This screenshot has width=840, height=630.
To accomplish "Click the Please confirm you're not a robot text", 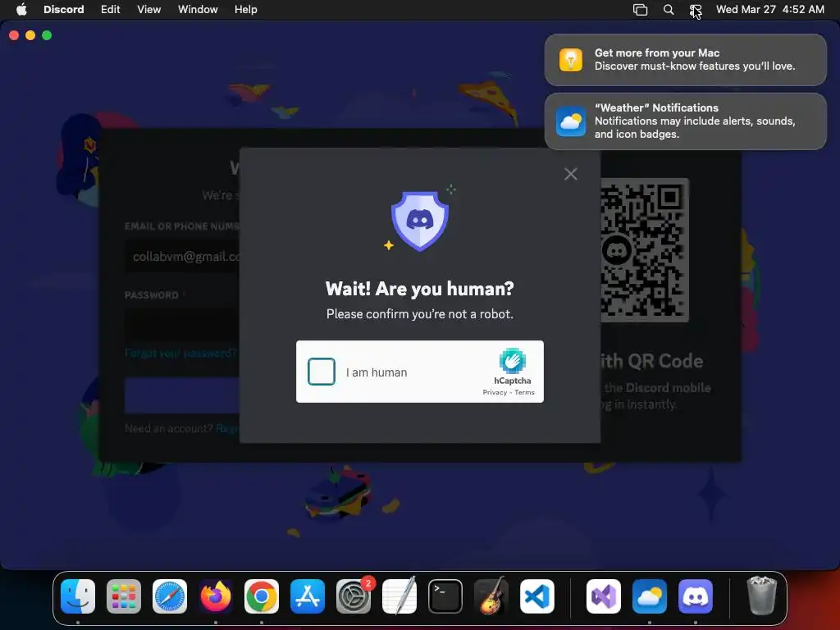I will click(x=420, y=314).
